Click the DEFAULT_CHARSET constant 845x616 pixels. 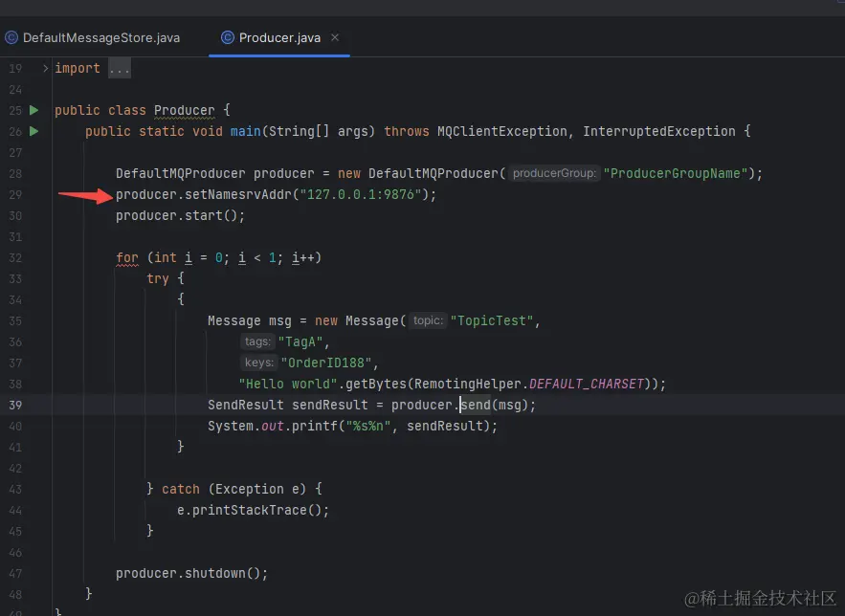pyautogui.click(x=587, y=384)
